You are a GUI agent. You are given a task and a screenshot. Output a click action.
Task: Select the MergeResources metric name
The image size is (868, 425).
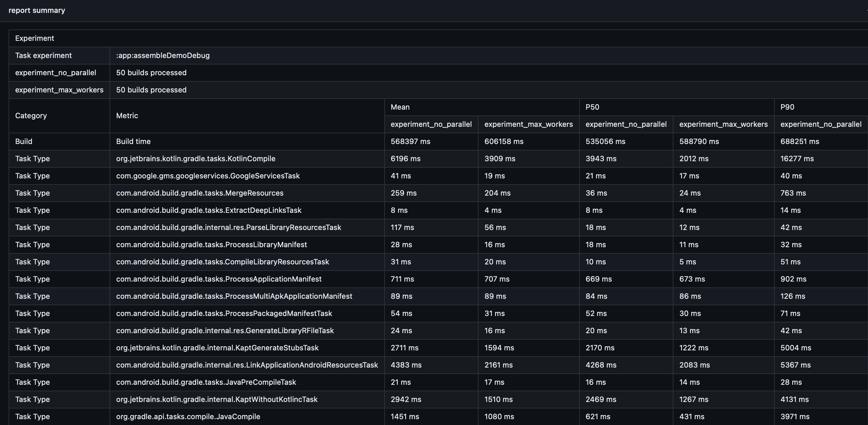[200, 193]
